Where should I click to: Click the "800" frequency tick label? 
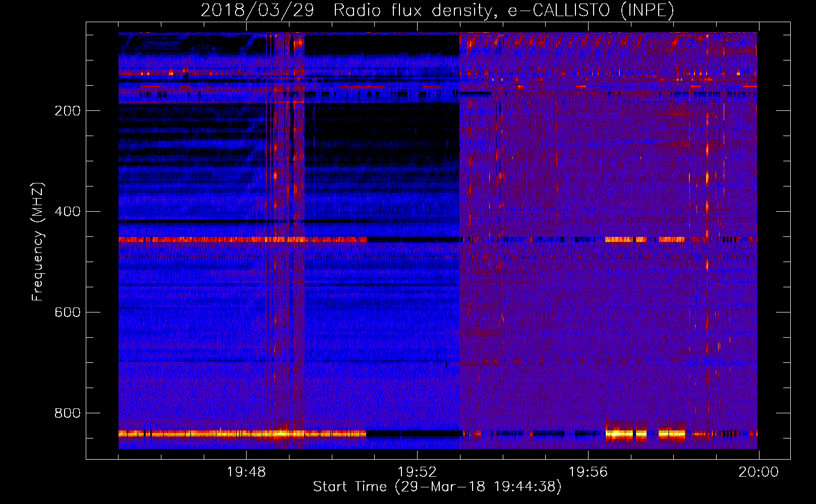click(68, 413)
